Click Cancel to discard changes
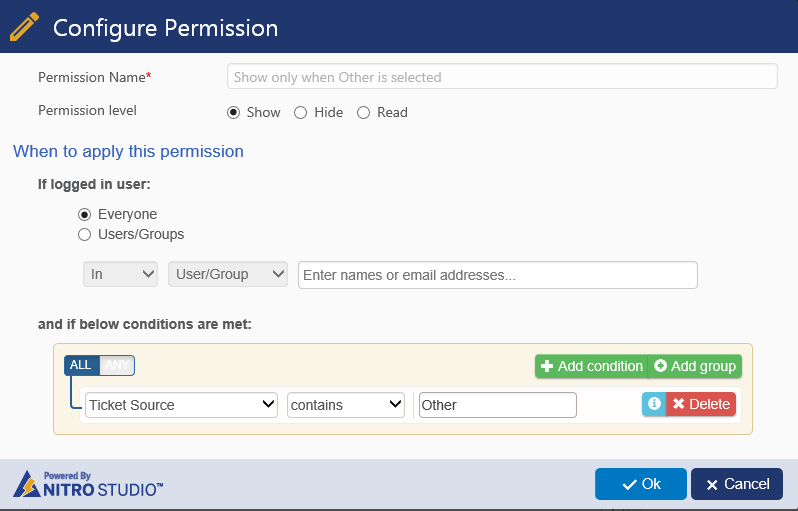Image resolution: width=798 pixels, height=511 pixels. tap(737, 484)
